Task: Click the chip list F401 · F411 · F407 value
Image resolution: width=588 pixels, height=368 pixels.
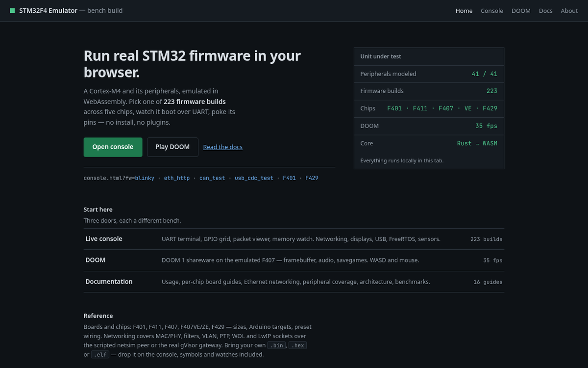Action: (442, 108)
